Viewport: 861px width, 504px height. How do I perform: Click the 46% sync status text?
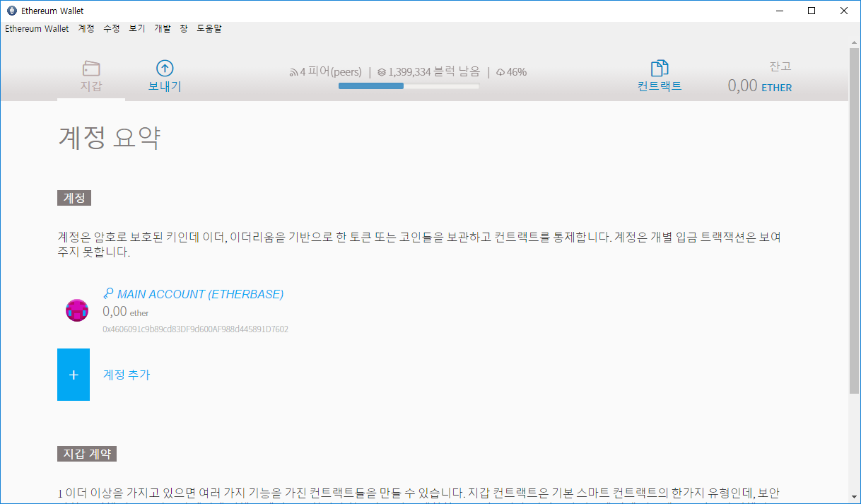[x=517, y=72]
